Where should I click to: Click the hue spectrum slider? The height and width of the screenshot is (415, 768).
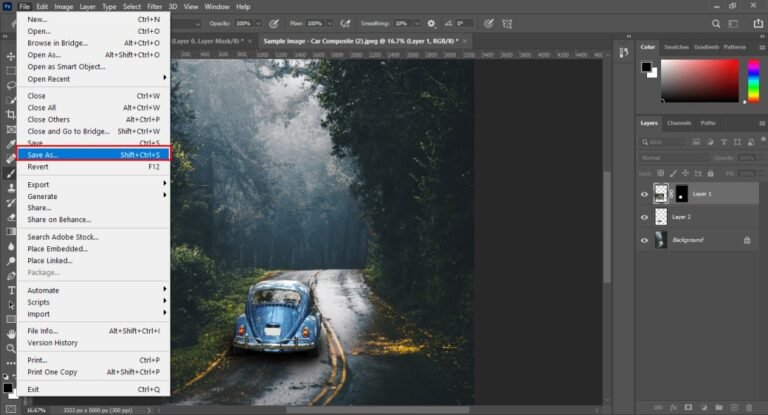pyautogui.click(x=753, y=81)
